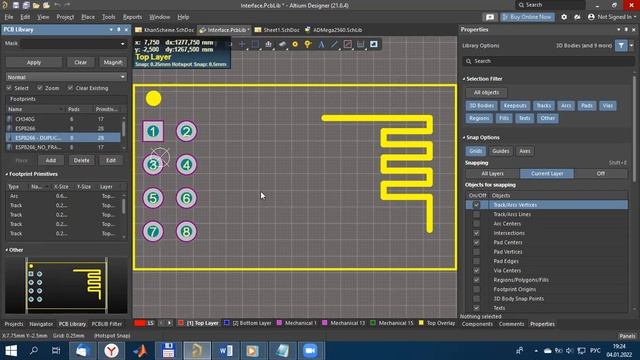This screenshot has width=640, height=360.
Task: Click the filter funnel icon in Properties
Action: point(621,46)
